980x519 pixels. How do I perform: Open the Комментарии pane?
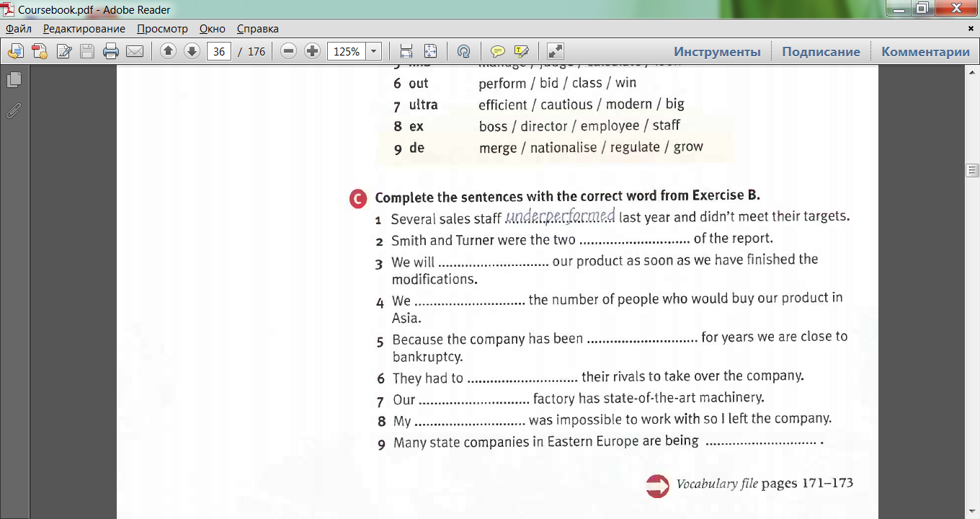click(925, 51)
